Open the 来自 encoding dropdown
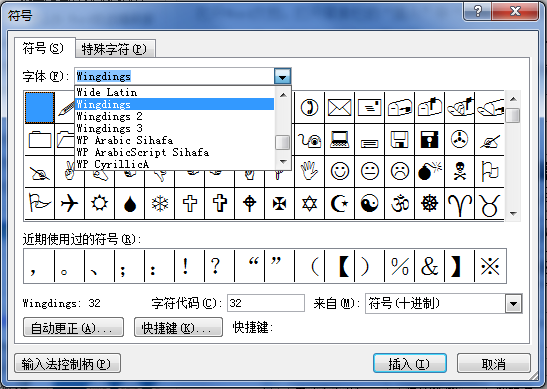Image resolution: width=547 pixels, height=389 pixels. (x=513, y=304)
